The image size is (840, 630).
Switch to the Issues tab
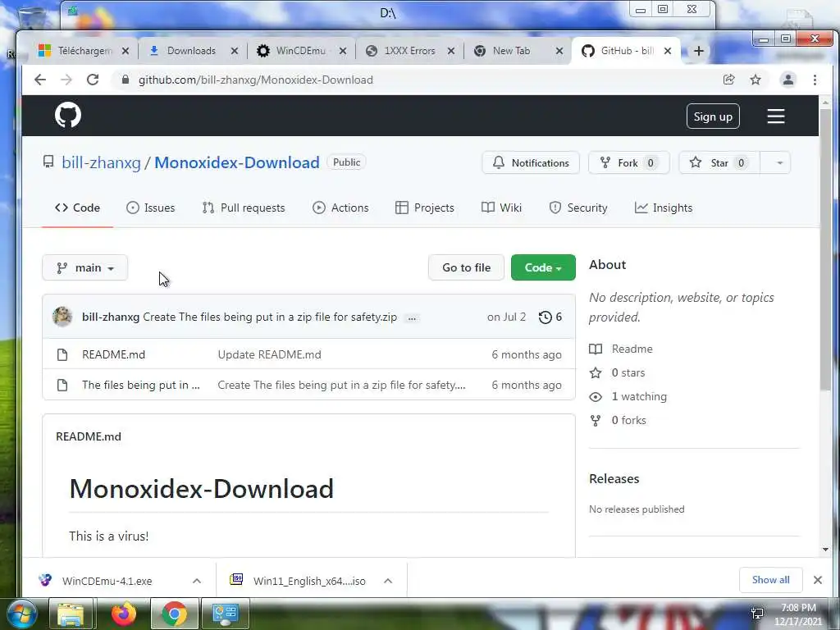151,208
